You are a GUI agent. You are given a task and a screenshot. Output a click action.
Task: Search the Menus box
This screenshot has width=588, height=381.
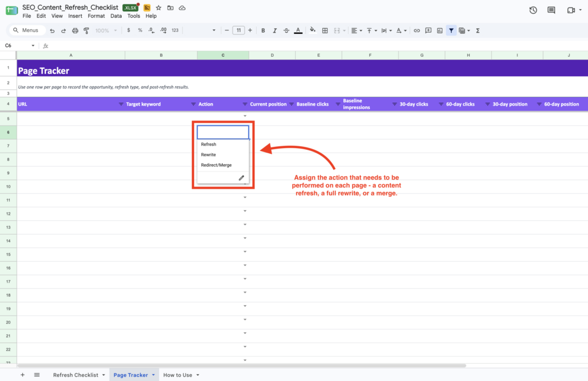point(26,30)
